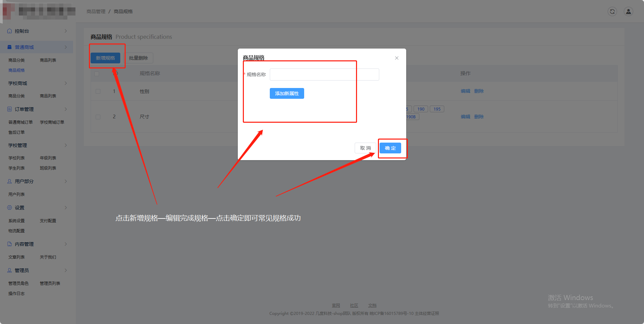Click 商品管理 in the breadcrumb
The width and height of the screenshot is (644, 324).
(x=96, y=11)
